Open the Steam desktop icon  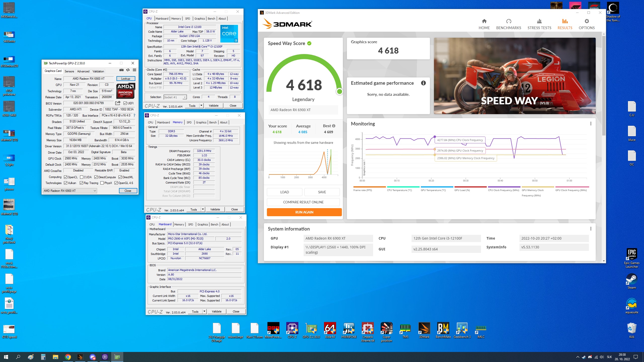pos(632,281)
